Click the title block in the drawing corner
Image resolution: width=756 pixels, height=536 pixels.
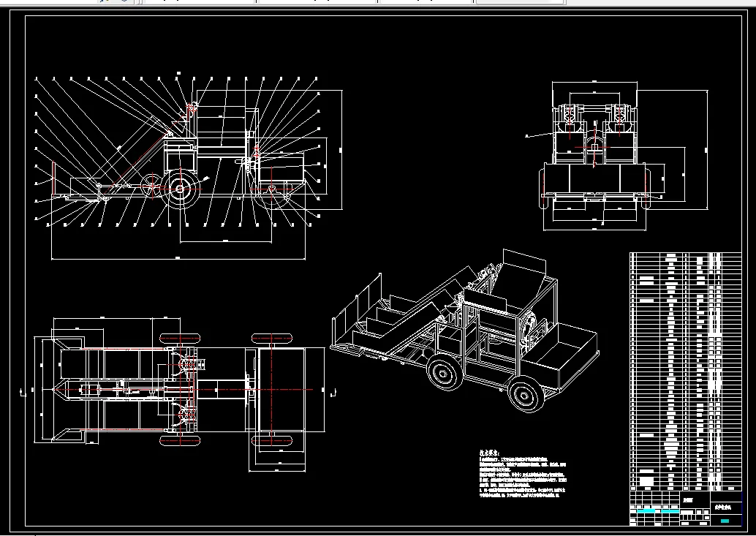tap(685, 508)
